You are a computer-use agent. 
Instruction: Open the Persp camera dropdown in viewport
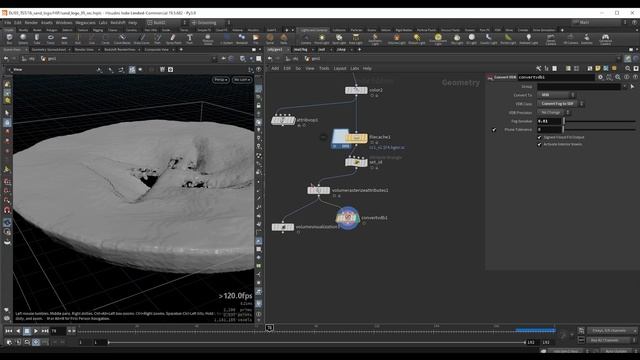221,80
